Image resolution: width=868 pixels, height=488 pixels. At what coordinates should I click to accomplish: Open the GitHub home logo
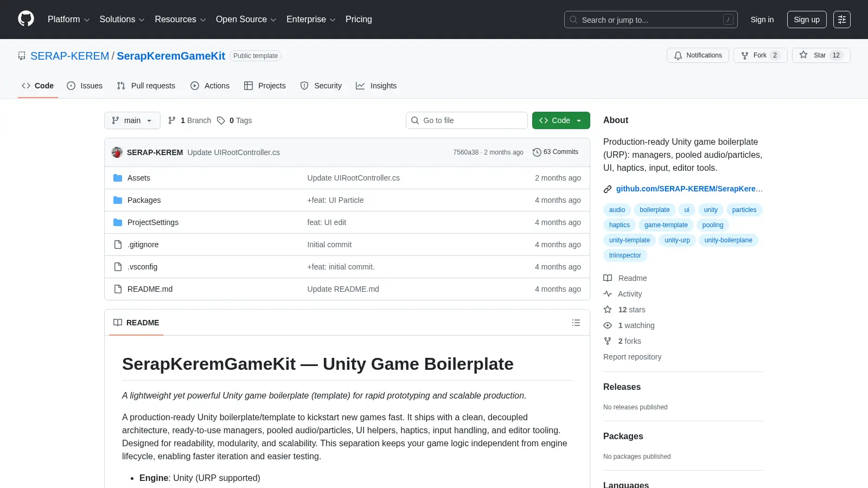tap(26, 19)
